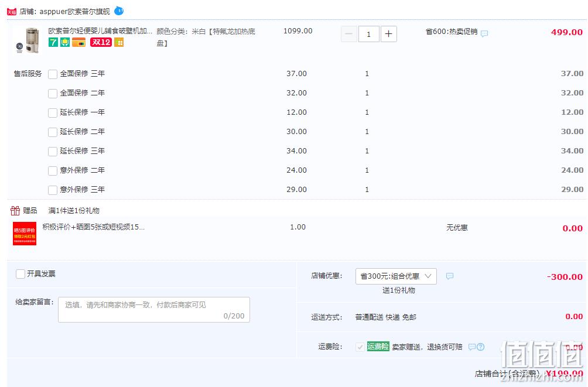Click the quantity input field showing 1
This screenshot has height=387, width=588.
[x=368, y=34]
